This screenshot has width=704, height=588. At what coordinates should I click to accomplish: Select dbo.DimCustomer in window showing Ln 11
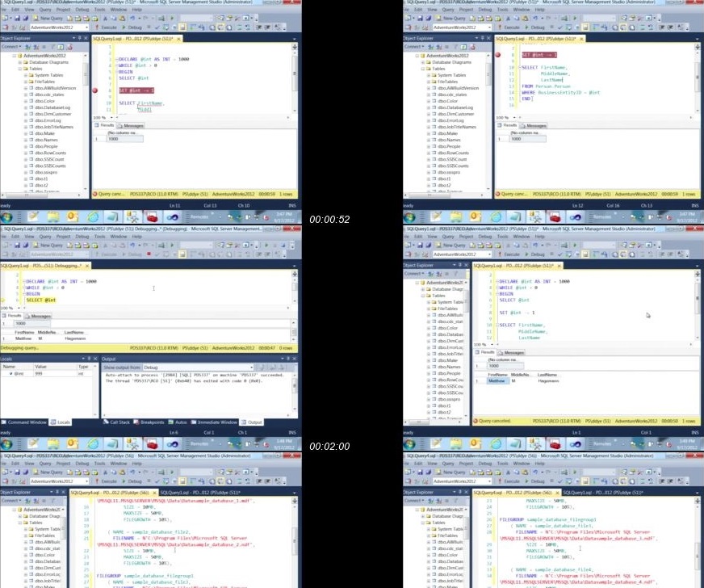pyautogui.click(x=52, y=114)
